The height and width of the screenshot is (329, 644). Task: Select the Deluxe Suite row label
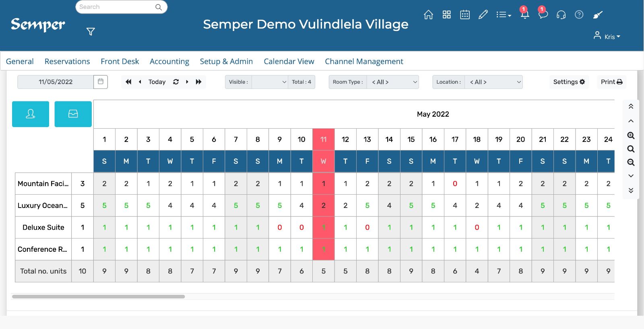coord(43,227)
